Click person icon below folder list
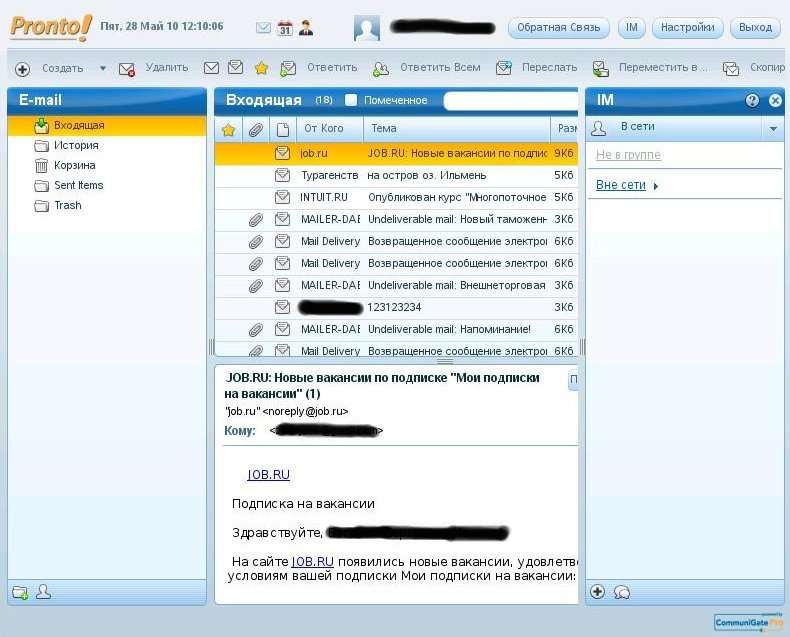 43,592
